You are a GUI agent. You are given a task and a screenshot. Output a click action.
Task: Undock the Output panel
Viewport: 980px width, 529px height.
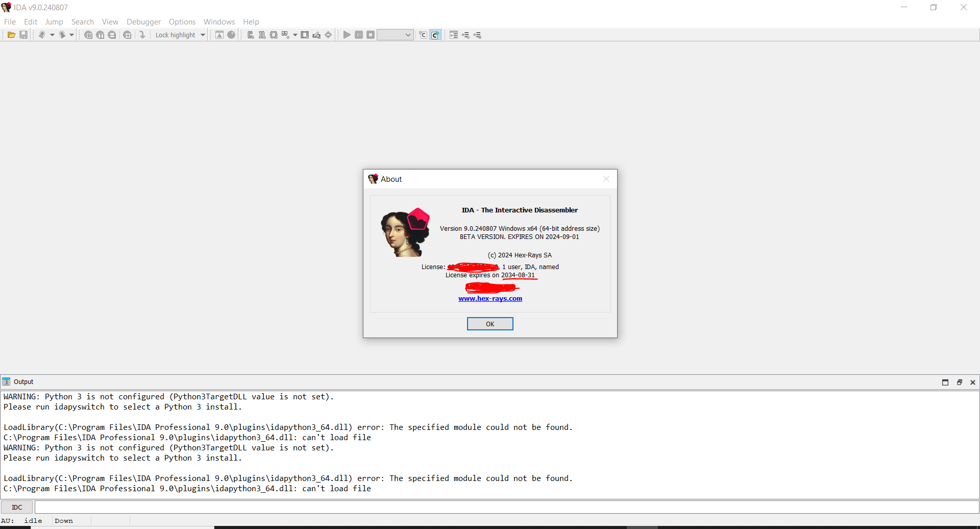point(959,382)
